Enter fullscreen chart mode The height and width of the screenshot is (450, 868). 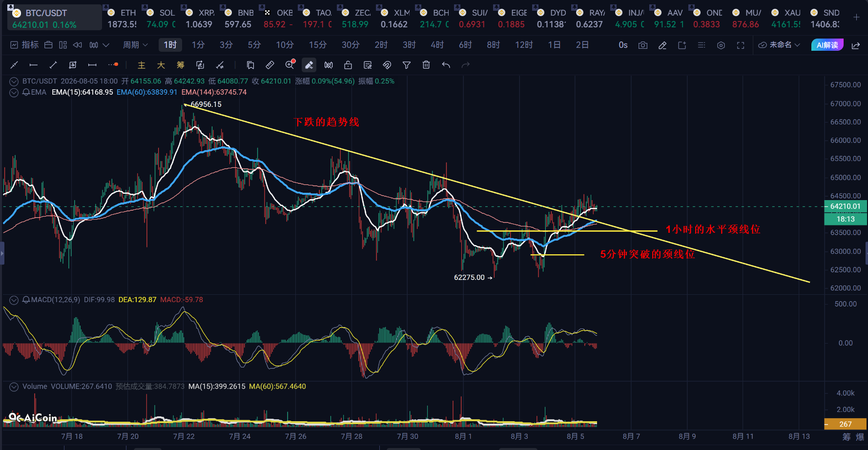741,45
